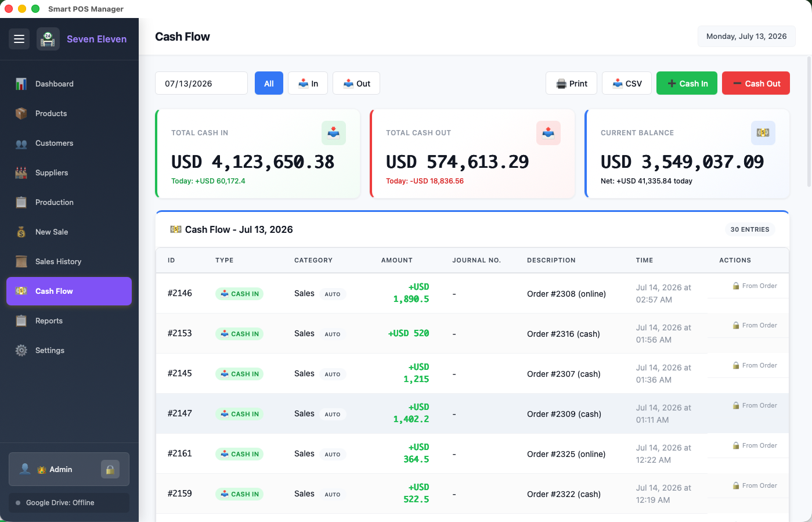The width and height of the screenshot is (812, 522).
Task: Click entry ID #2147
Action: 180,413
